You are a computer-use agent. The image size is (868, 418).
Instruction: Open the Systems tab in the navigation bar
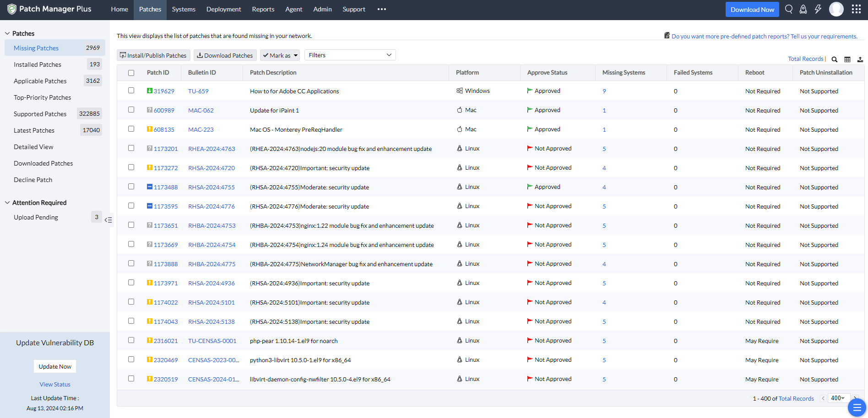(x=184, y=9)
